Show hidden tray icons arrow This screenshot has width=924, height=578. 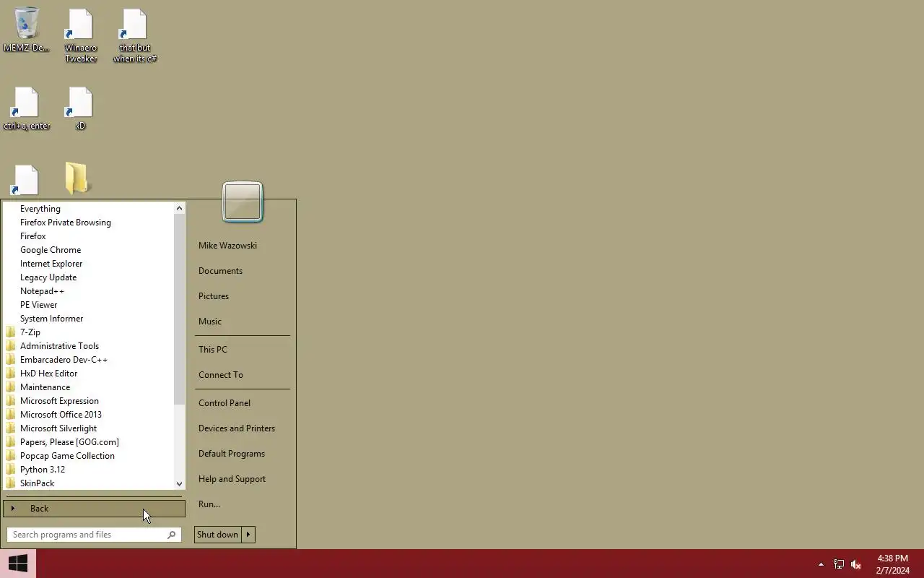click(821, 564)
